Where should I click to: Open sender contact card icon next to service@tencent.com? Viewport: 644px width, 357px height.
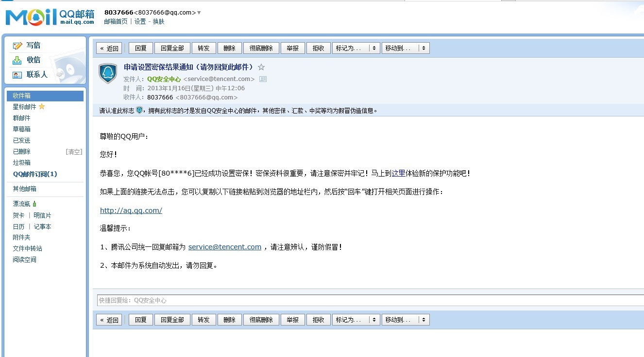point(263,79)
